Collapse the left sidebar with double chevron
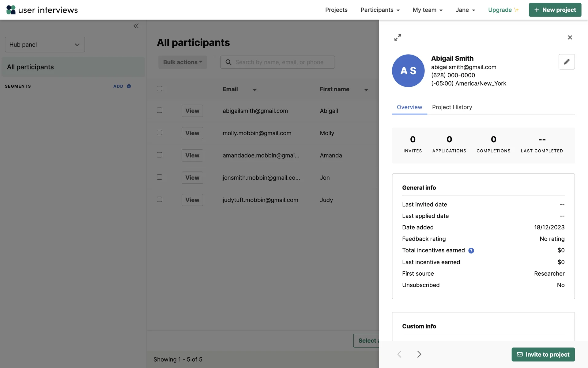The width and height of the screenshot is (588, 368). pyautogui.click(x=136, y=26)
